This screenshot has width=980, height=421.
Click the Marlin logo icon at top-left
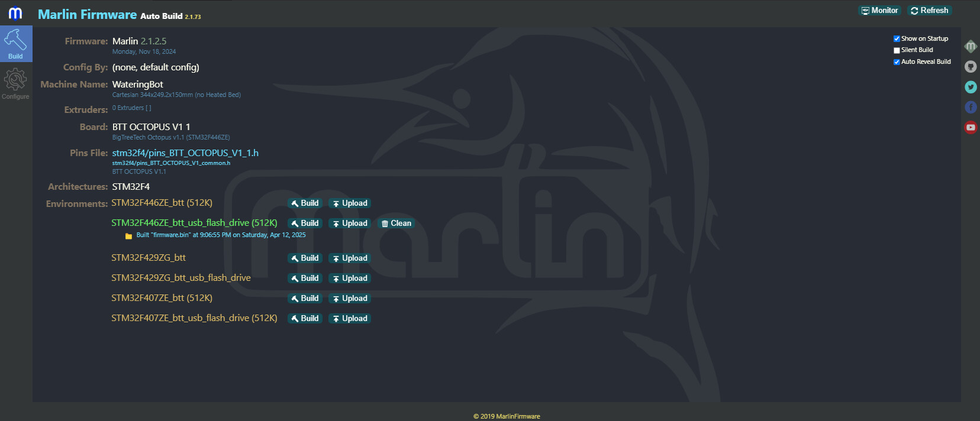(x=15, y=13)
